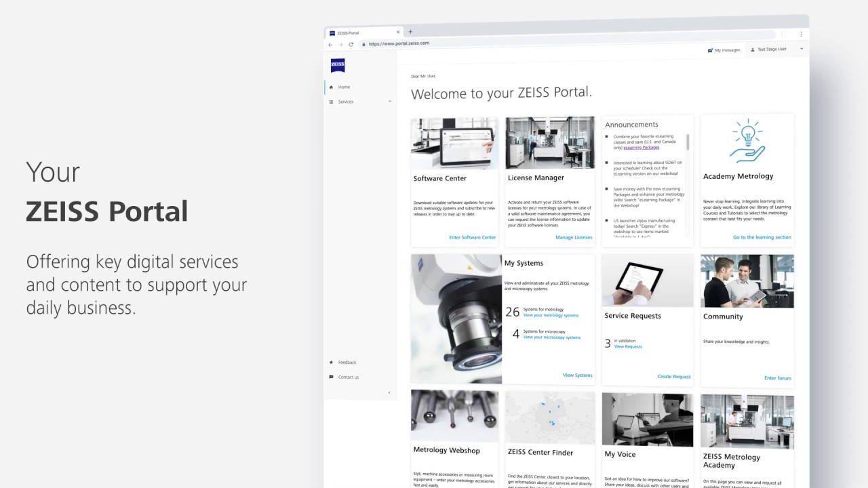Screen dimensions: 868x488
Task: Click the ZEISS logo in the sidebar
Action: coord(338,65)
